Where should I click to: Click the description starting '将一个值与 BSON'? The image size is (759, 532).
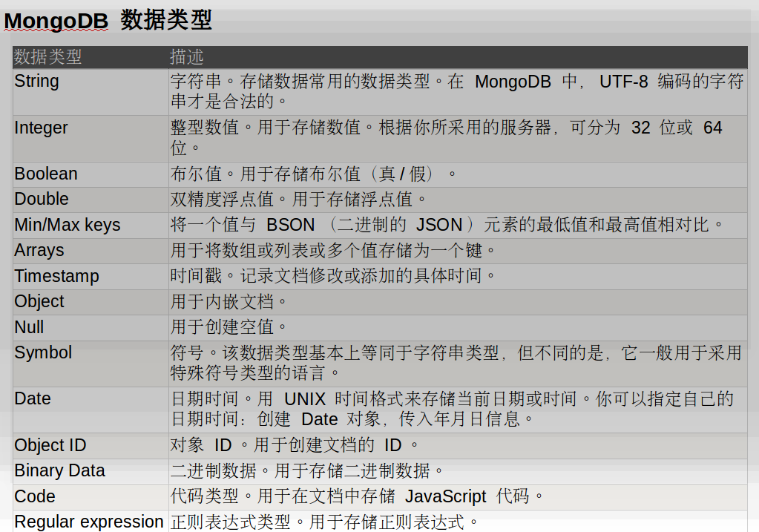tap(458, 225)
